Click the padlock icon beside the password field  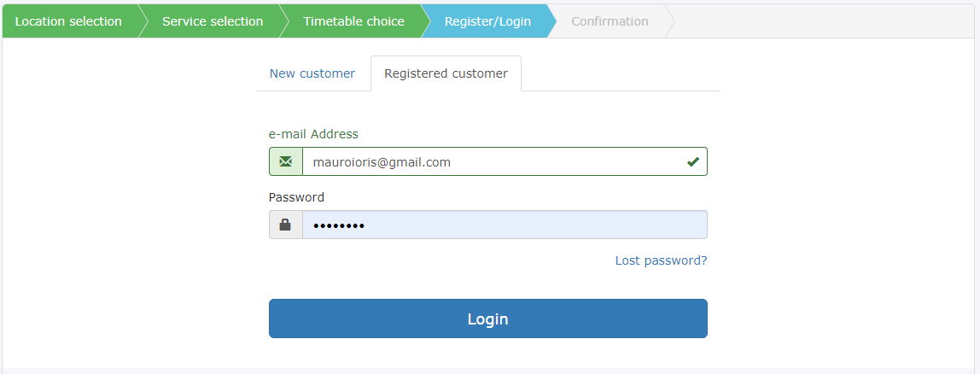285,225
